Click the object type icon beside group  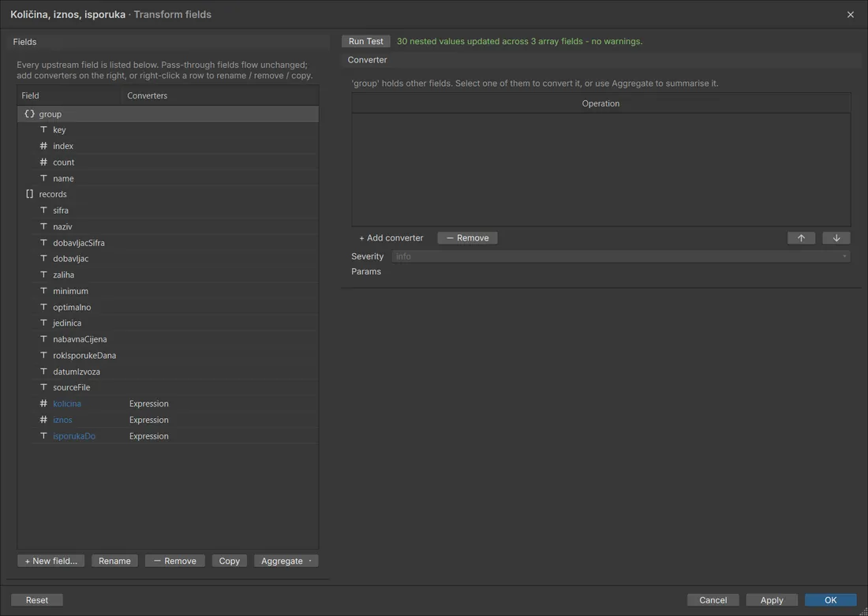(29, 114)
